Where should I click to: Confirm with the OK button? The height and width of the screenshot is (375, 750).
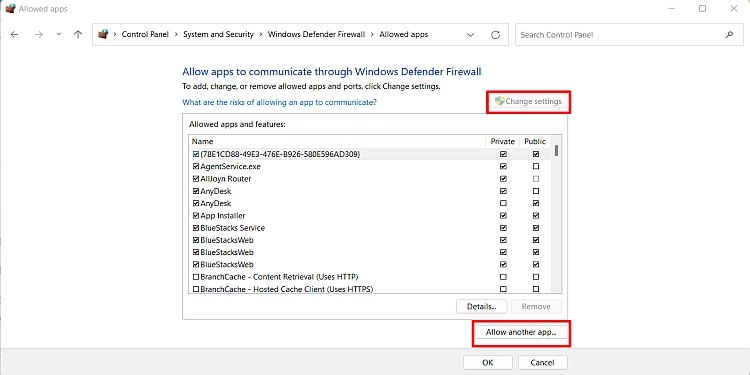(x=488, y=363)
